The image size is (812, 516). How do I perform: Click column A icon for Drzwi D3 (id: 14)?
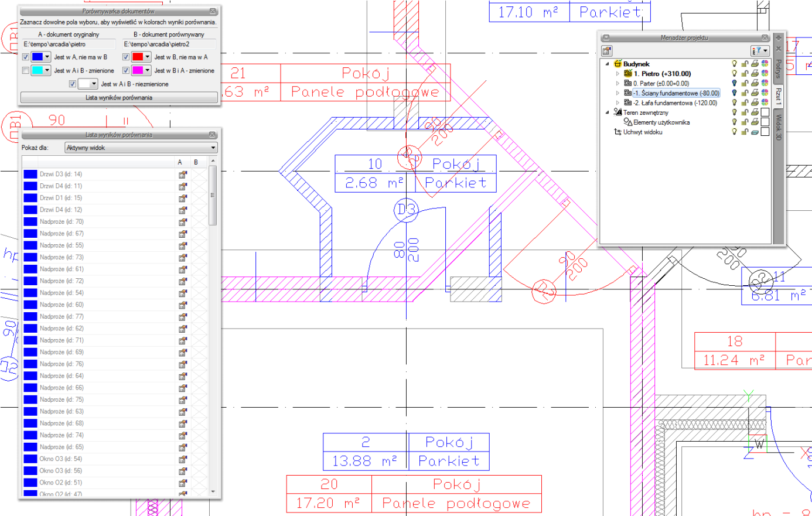click(x=183, y=175)
